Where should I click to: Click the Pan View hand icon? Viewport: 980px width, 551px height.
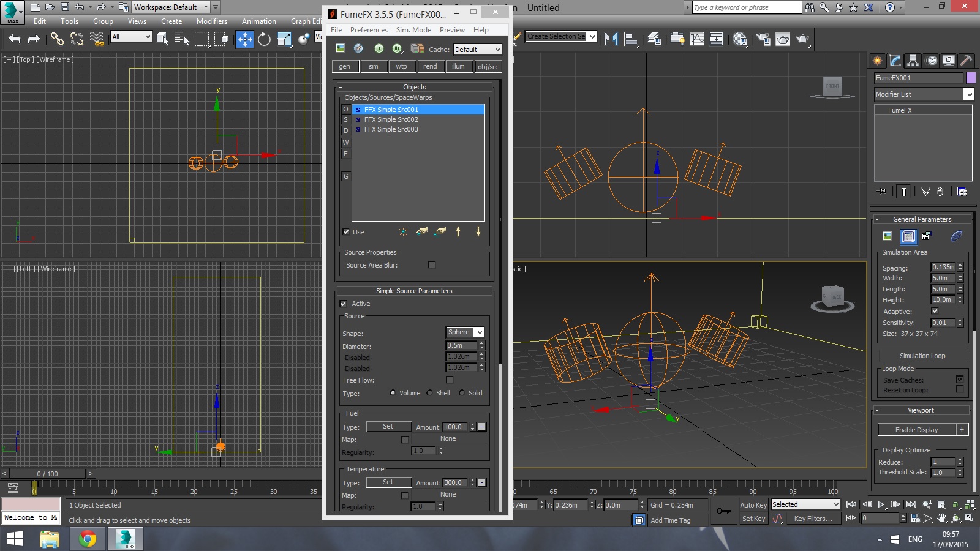coord(942,518)
